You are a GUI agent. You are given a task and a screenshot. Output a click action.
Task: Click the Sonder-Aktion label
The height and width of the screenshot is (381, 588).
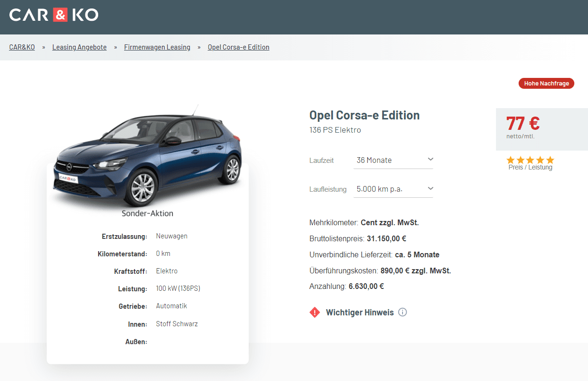[x=147, y=213]
